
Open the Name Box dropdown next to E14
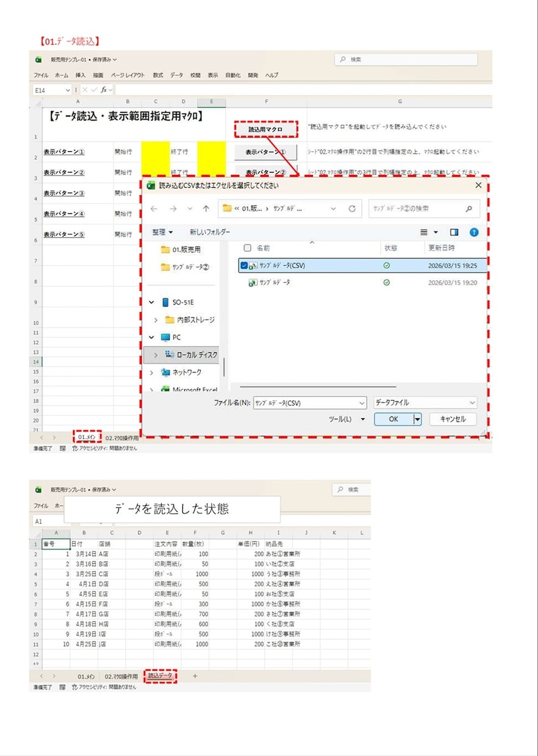tap(67, 90)
